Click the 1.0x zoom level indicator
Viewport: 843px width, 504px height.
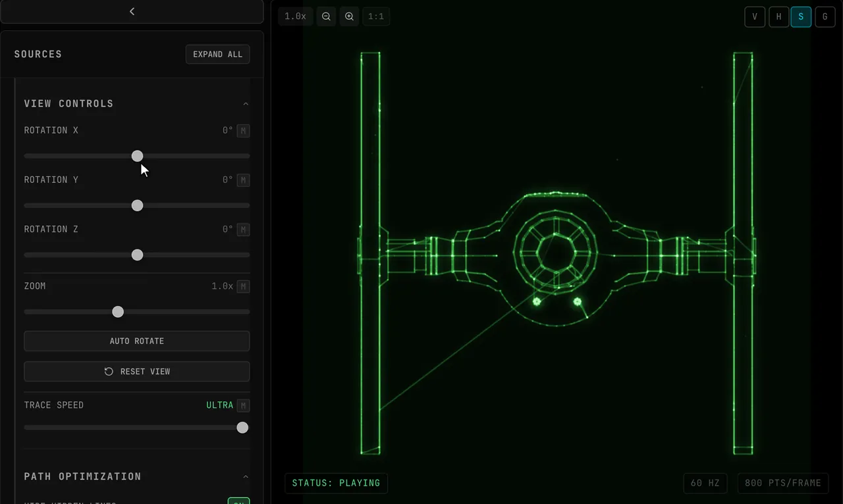[295, 16]
